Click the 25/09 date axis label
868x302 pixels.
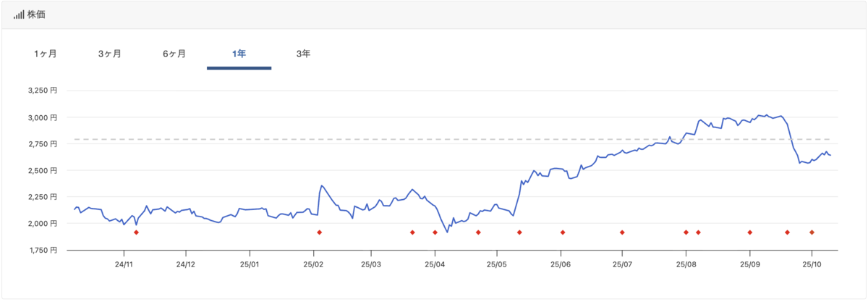[x=749, y=264]
